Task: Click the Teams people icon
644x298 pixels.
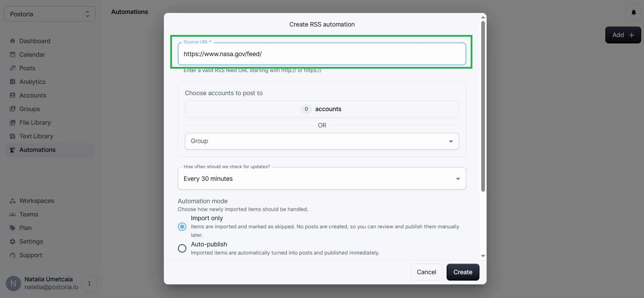Action: [13, 214]
